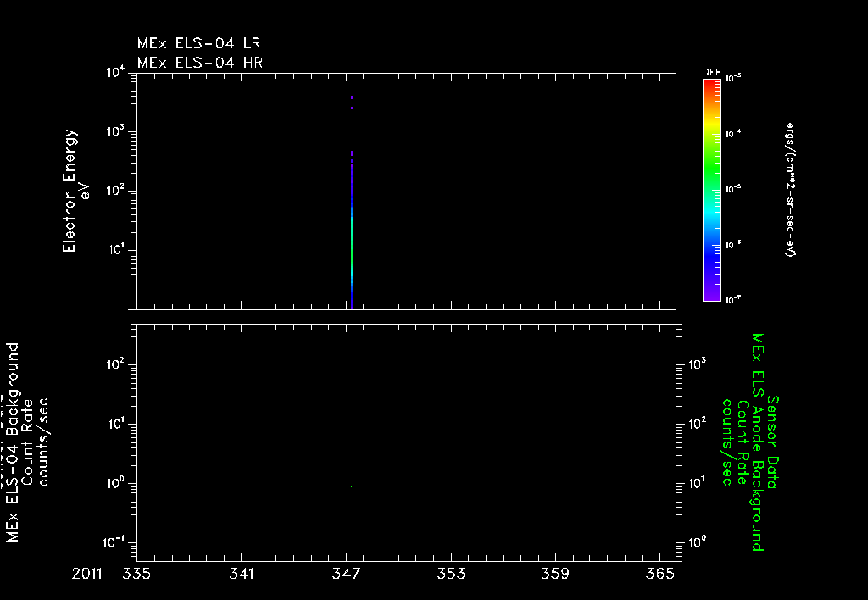Viewport: 868px width, 600px height.
Task: Click the x-axis tick label '353'
Action: [x=451, y=574]
